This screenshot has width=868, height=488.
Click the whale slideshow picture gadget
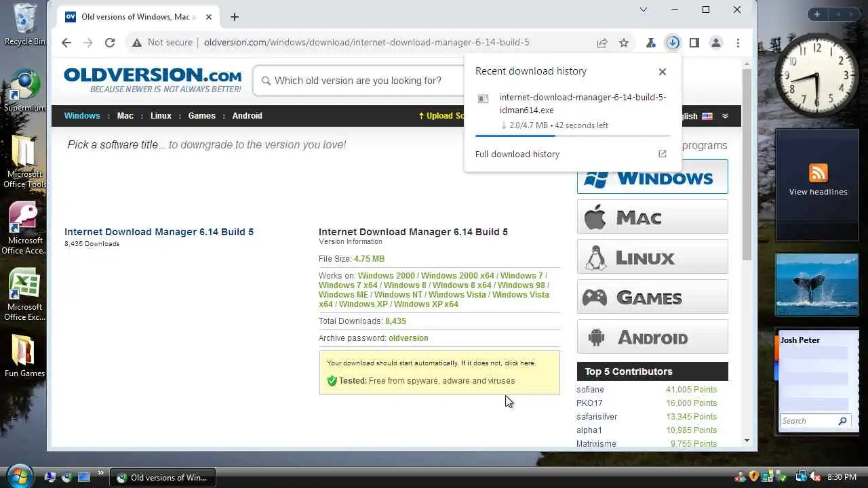816,285
